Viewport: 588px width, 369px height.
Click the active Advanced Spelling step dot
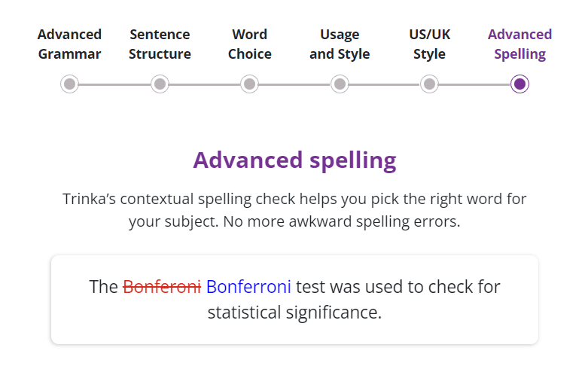click(x=519, y=84)
